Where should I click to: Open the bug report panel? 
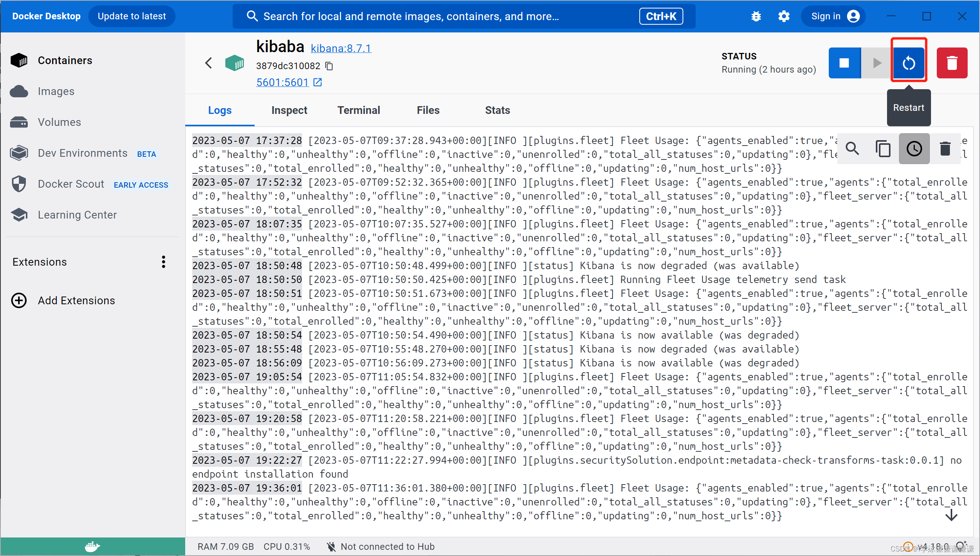pos(756,16)
